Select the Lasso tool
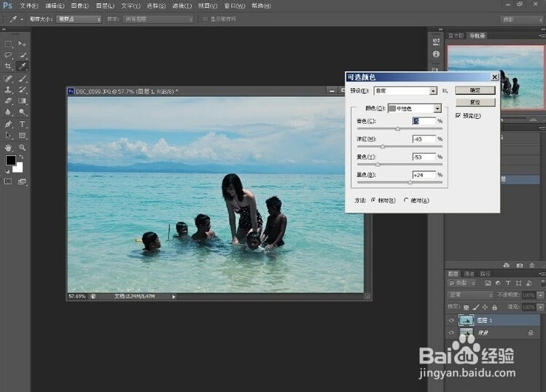The width and height of the screenshot is (546, 392). point(8,55)
